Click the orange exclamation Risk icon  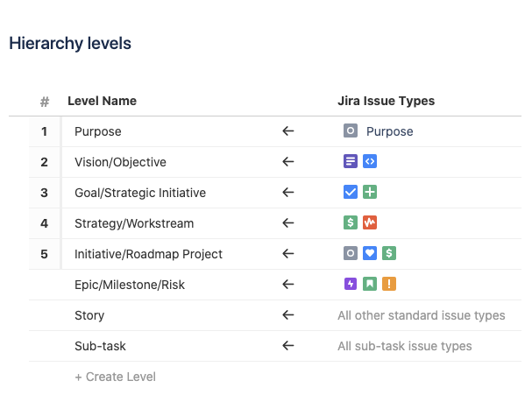pyautogui.click(x=389, y=285)
